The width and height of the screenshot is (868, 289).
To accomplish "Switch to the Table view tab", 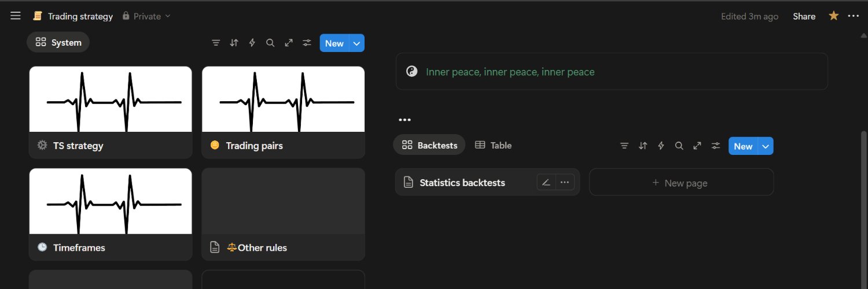I will tap(494, 146).
